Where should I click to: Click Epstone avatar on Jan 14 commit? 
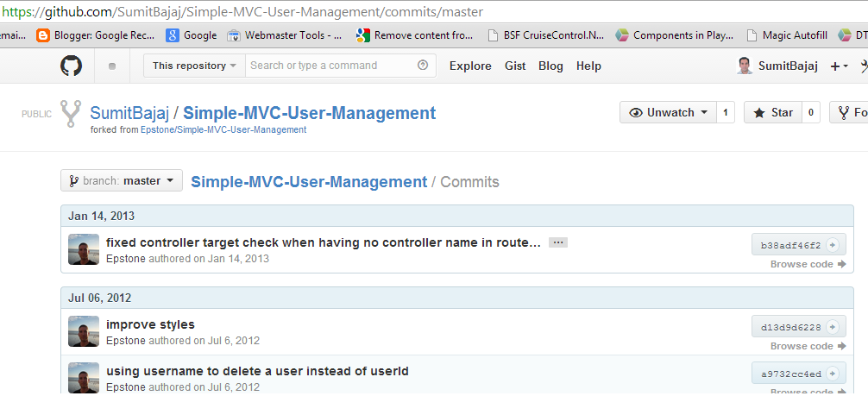point(84,249)
